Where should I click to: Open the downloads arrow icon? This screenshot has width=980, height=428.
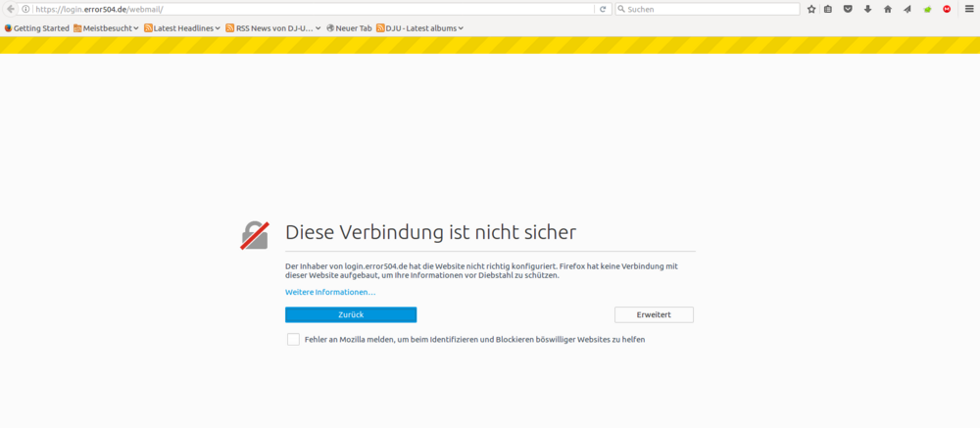868,10
